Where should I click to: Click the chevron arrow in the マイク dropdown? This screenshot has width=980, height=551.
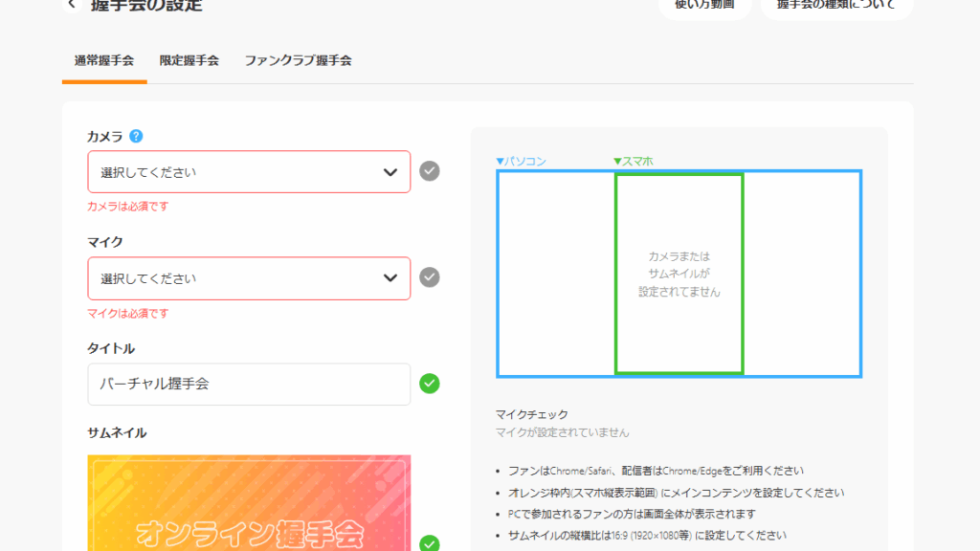pos(390,278)
